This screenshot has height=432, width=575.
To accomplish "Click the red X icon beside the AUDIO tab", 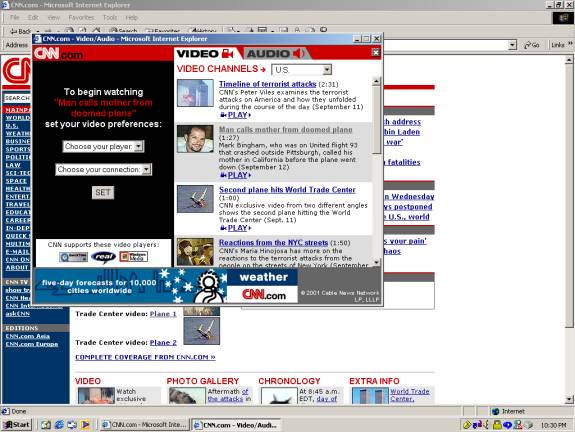I will (x=376, y=53).
